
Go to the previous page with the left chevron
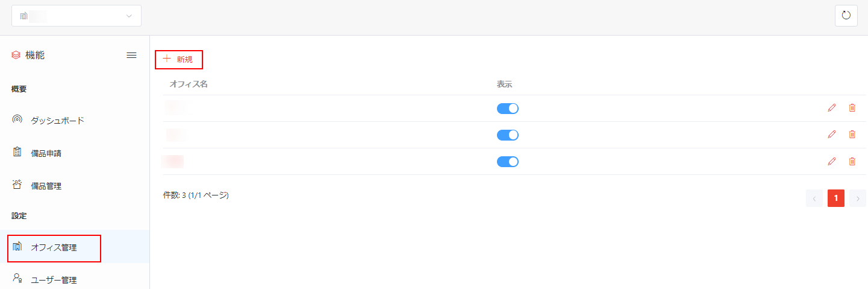coord(814,198)
